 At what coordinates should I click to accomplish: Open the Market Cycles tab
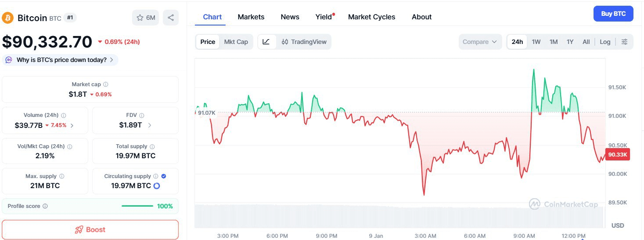[371, 17]
